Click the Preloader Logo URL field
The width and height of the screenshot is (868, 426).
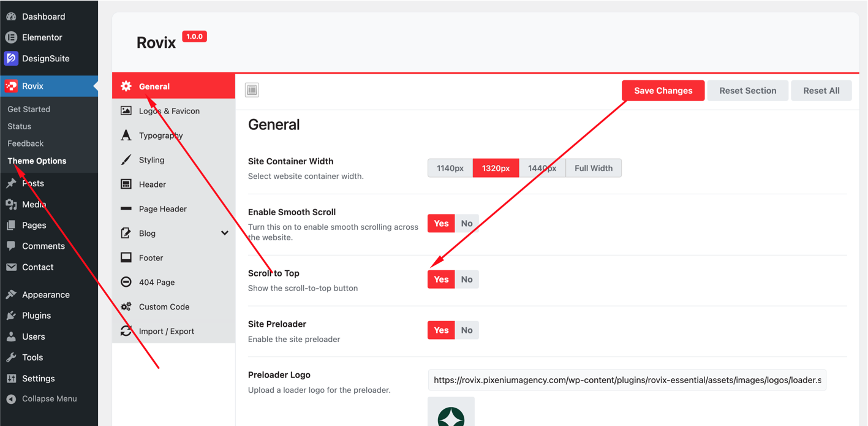click(627, 380)
